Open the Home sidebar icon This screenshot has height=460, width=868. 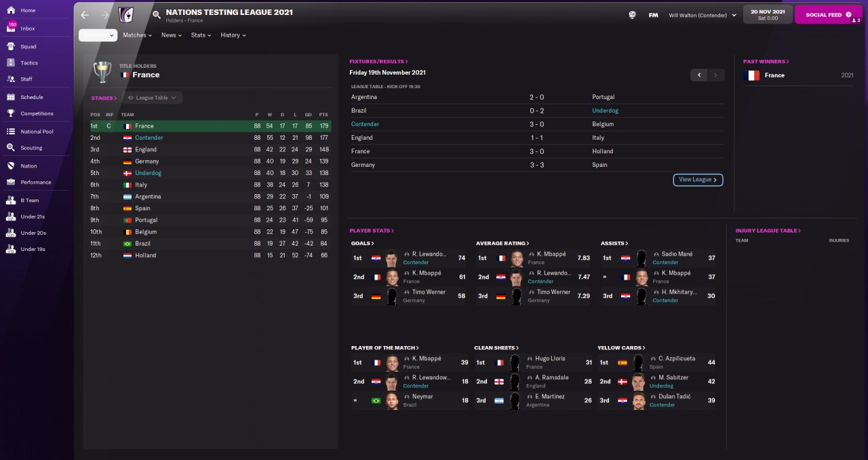coord(11,10)
